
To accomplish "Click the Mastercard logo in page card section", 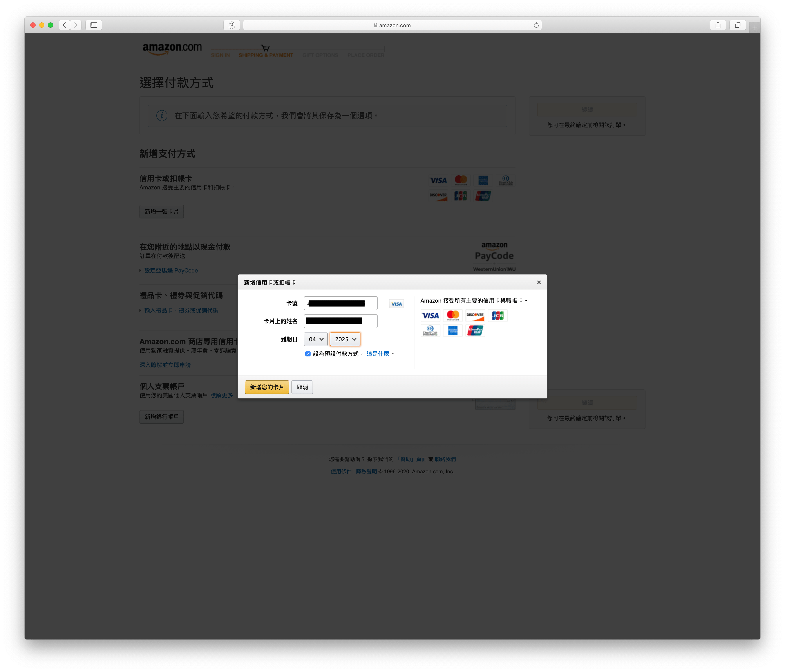I will [461, 180].
